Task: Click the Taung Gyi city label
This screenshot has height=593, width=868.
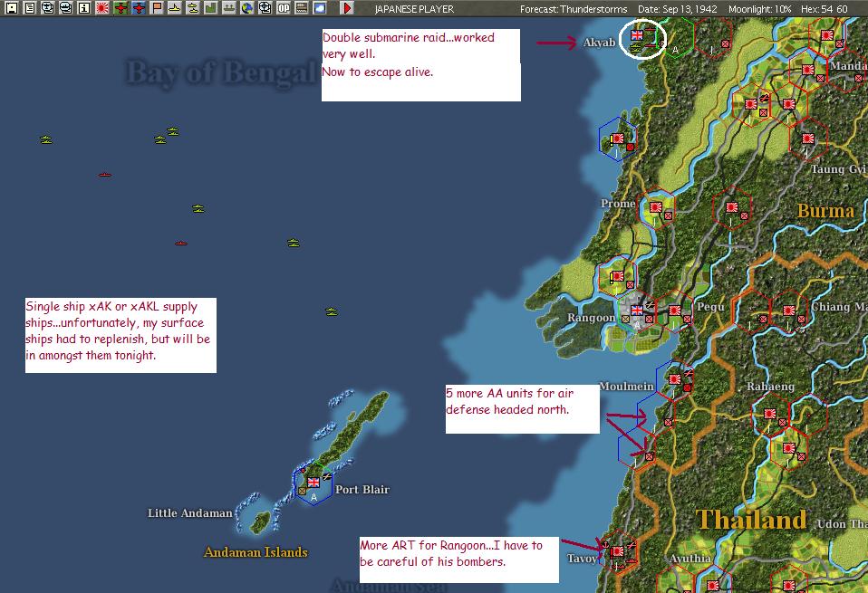Action: coord(839,169)
